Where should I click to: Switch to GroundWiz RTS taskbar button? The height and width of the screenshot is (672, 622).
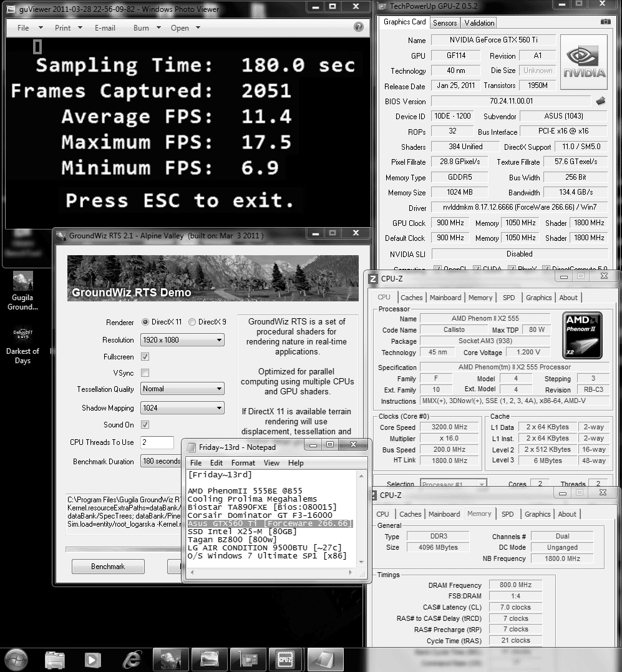click(x=170, y=660)
